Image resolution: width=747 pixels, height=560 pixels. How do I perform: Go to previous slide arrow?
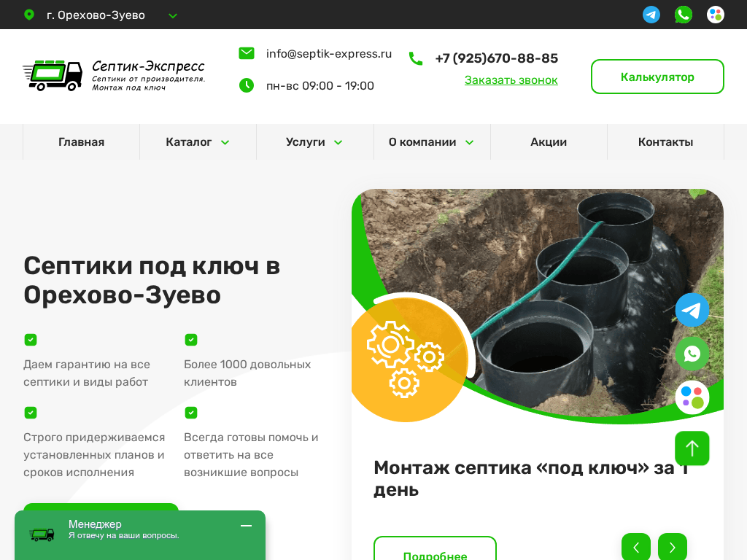coord(636,547)
